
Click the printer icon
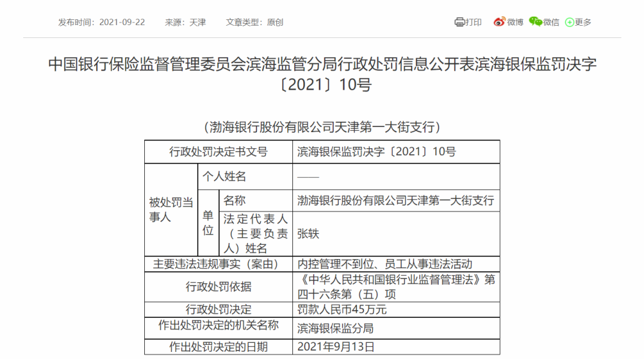point(459,22)
